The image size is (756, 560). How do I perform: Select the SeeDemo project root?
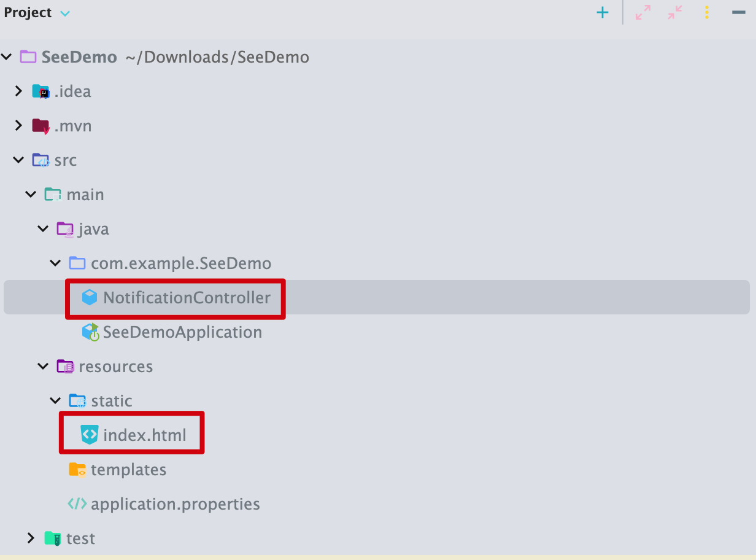(x=79, y=57)
